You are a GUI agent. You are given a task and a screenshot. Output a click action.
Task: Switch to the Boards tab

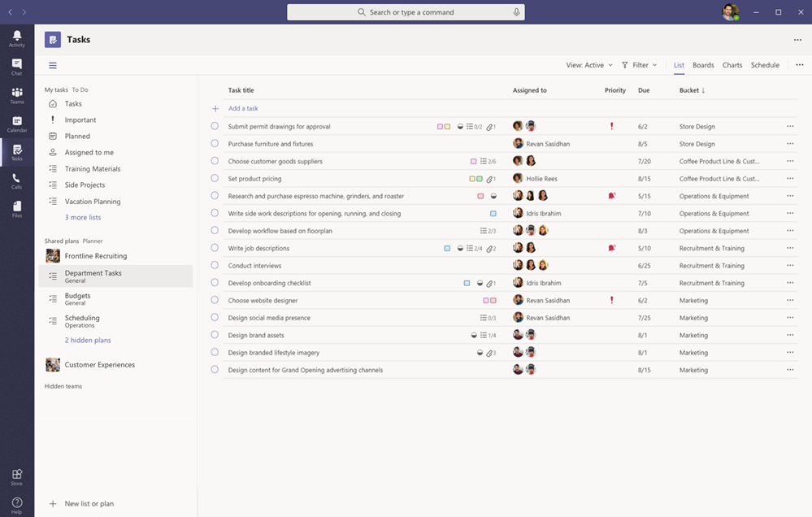pyautogui.click(x=702, y=65)
